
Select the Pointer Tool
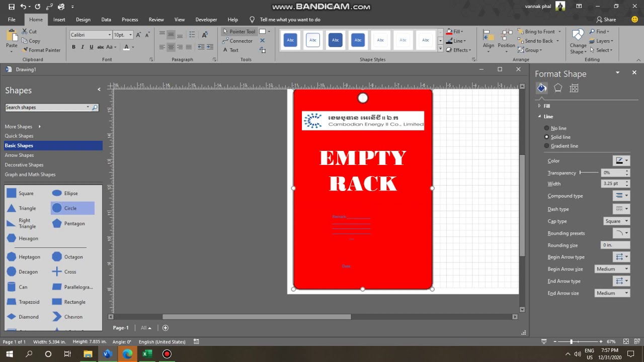click(x=239, y=31)
